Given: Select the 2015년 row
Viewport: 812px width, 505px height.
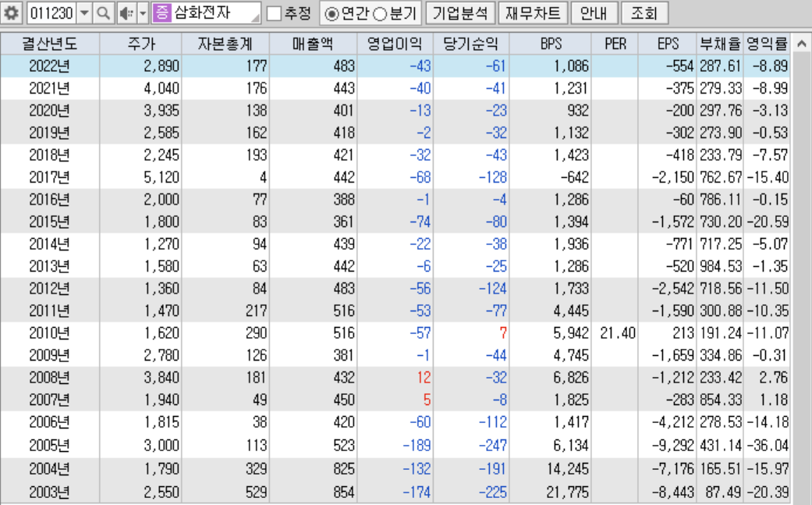Looking at the screenshot, I should [395, 222].
